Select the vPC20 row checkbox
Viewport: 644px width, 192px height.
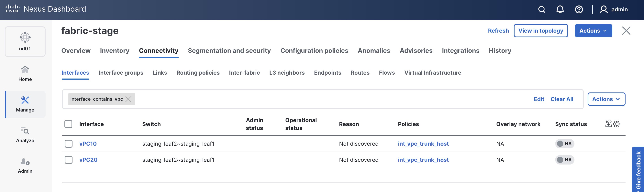coord(69,160)
